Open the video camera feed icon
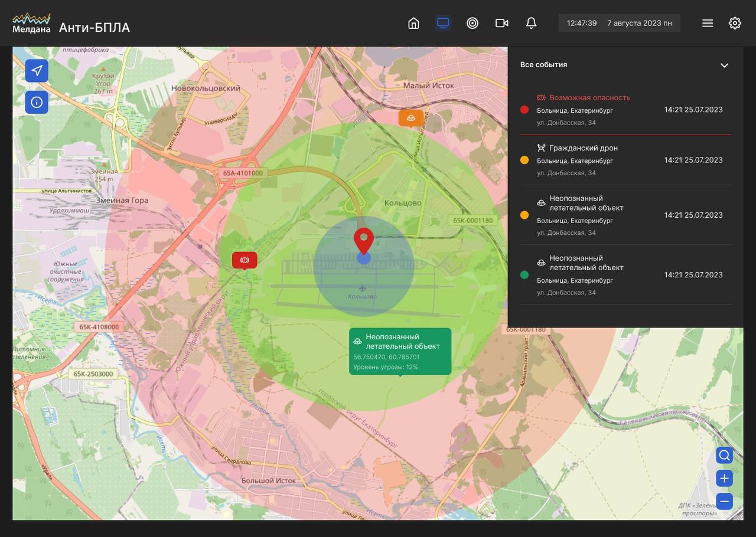The width and height of the screenshot is (756, 537). [502, 23]
